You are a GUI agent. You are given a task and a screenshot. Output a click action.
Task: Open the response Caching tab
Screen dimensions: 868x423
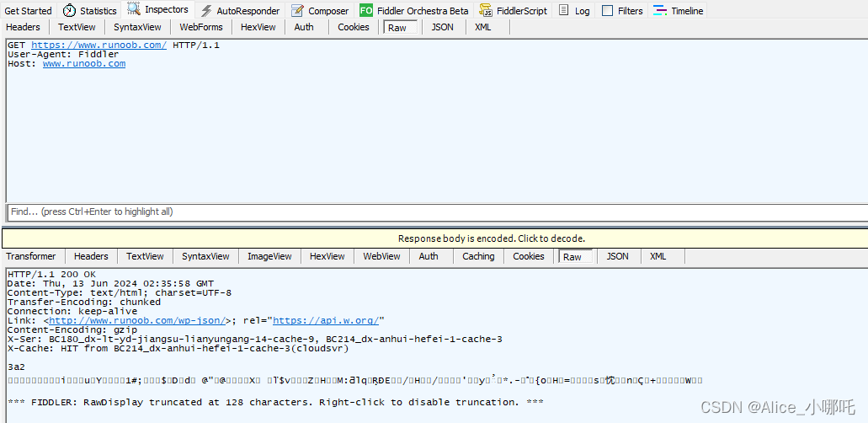pos(478,256)
